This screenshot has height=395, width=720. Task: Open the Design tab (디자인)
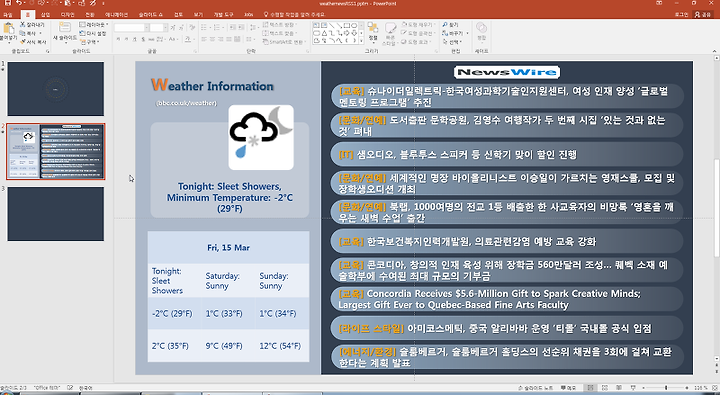coord(68,15)
